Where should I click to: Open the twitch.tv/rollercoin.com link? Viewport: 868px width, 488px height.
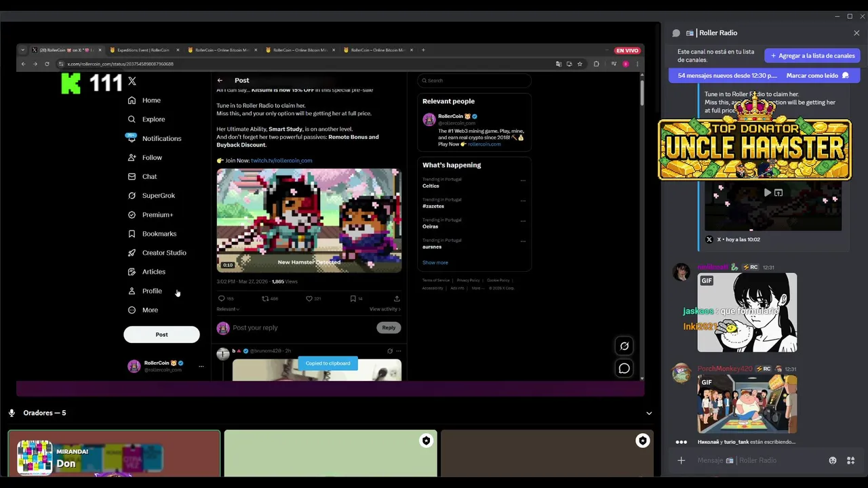coord(281,161)
